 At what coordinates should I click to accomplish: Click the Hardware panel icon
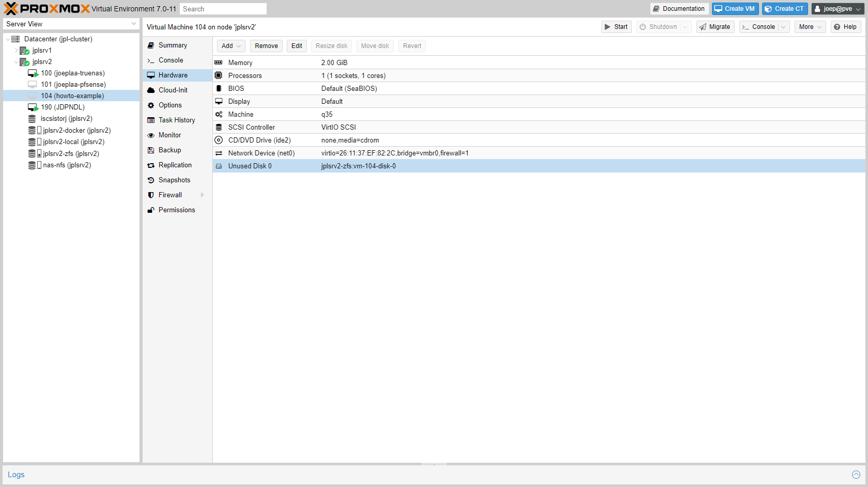(151, 75)
